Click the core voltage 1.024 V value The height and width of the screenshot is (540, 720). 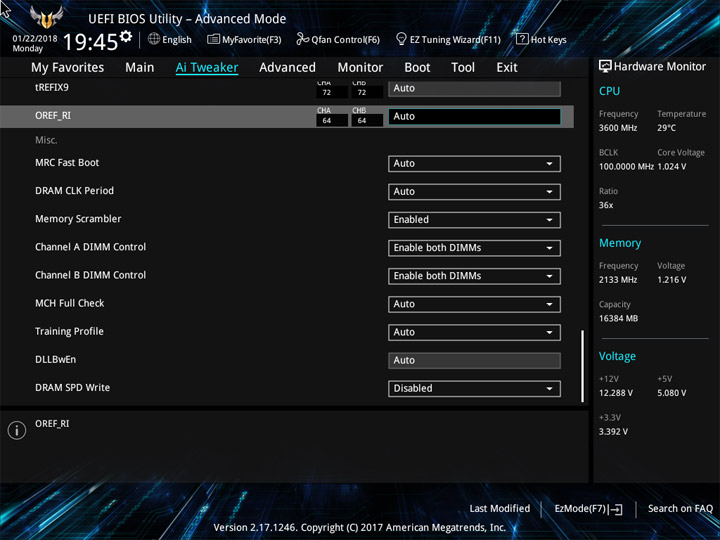[672, 167]
